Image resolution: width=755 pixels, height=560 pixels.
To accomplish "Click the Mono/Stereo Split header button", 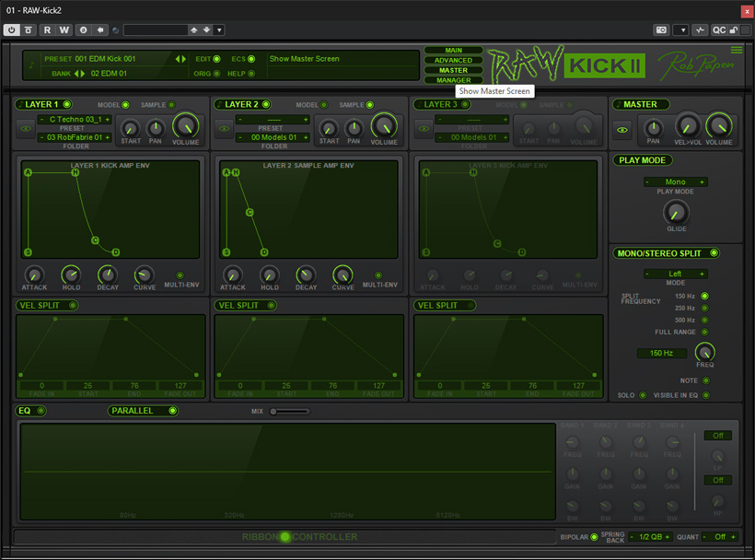I will 666,253.
